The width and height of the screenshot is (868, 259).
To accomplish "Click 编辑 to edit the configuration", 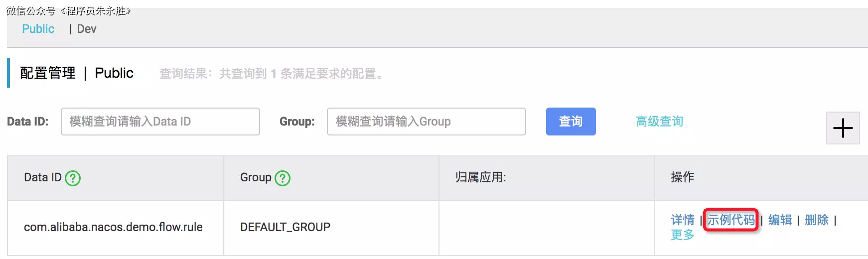I will pyautogui.click(x=780, y=220).
